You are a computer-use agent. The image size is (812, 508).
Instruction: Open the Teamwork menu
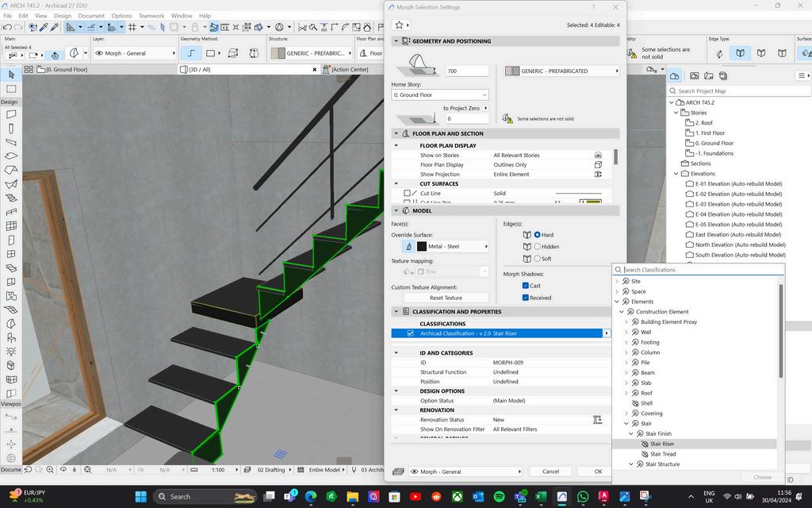pyautogui.click(x=151, y=16)
